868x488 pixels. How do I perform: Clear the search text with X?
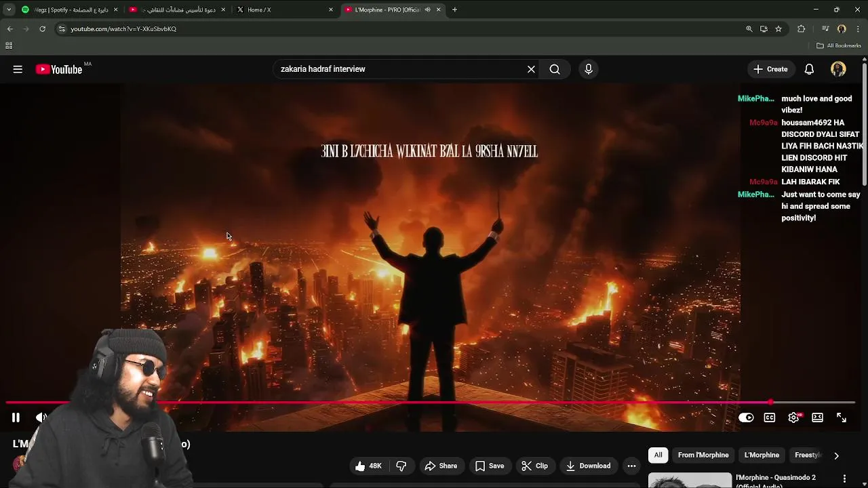tap(531, 69)
